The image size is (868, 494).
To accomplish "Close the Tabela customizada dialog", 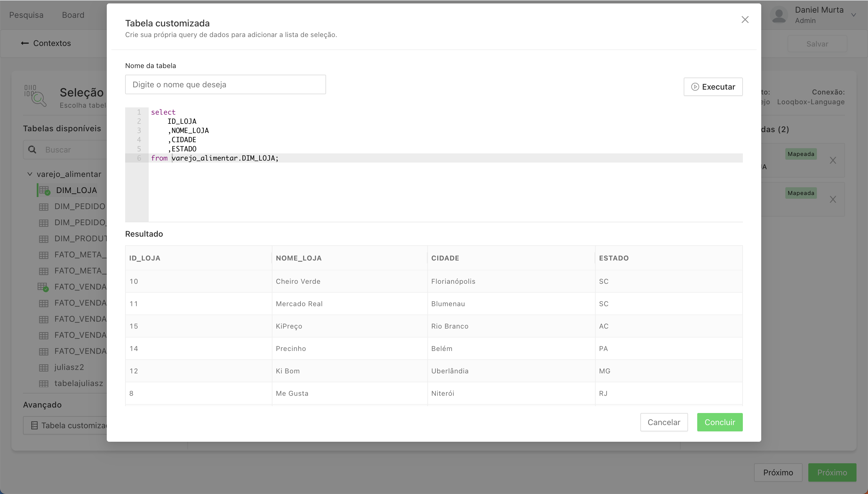I will (x=745, y=20).
